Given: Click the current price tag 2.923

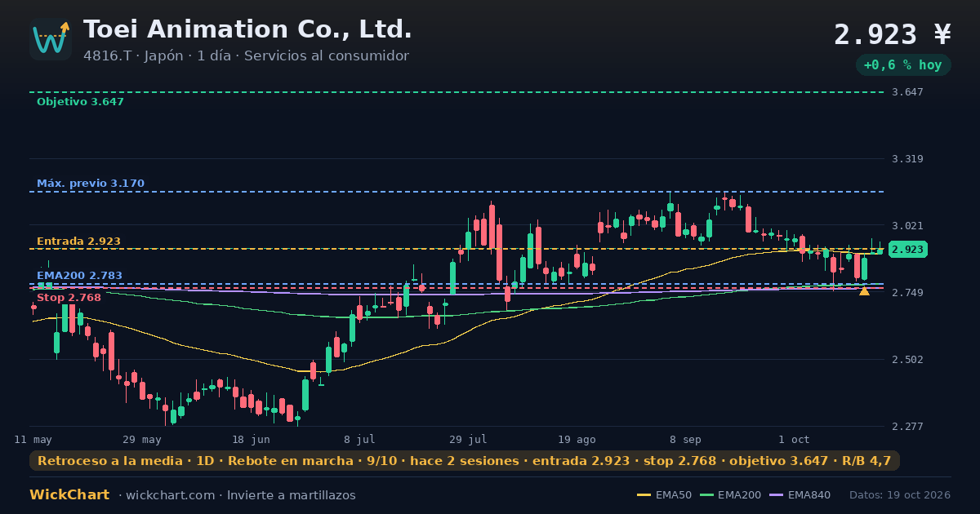Looking at the screenshot, I should pos(908,250).
